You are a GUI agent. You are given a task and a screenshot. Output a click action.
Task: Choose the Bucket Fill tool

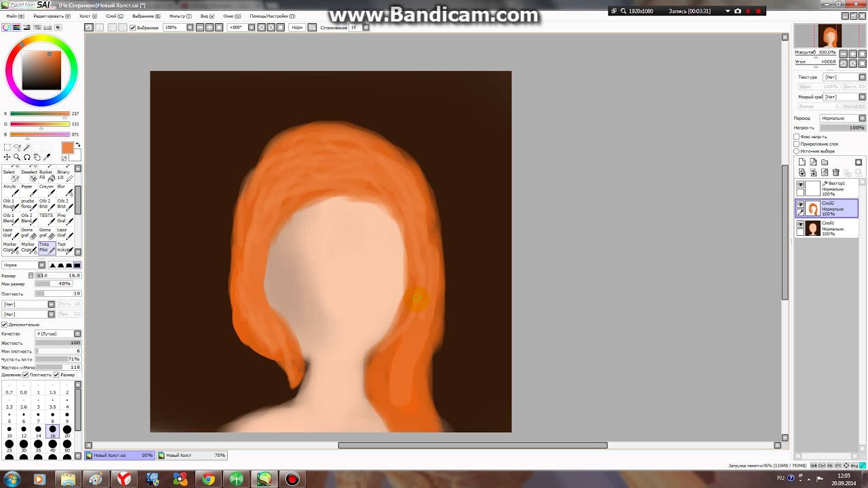[47, 175]
